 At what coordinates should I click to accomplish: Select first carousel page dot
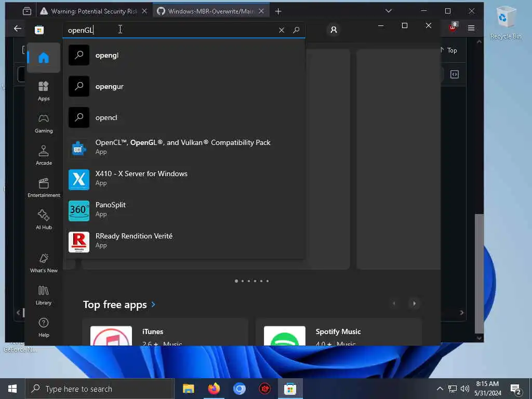[236, 281]
